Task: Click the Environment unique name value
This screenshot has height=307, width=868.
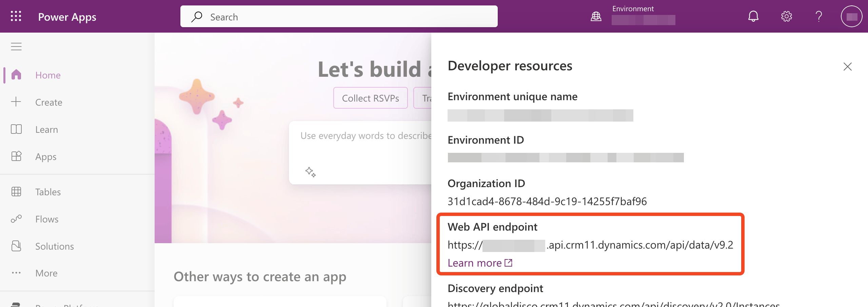Action: pos(540,115)
